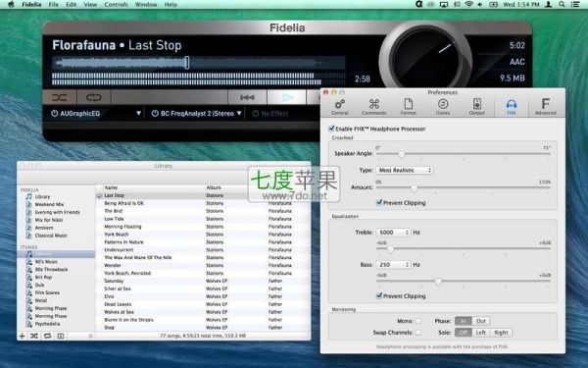
Task: Open the Ambient playlist
Action: click(x=44, y=228)
